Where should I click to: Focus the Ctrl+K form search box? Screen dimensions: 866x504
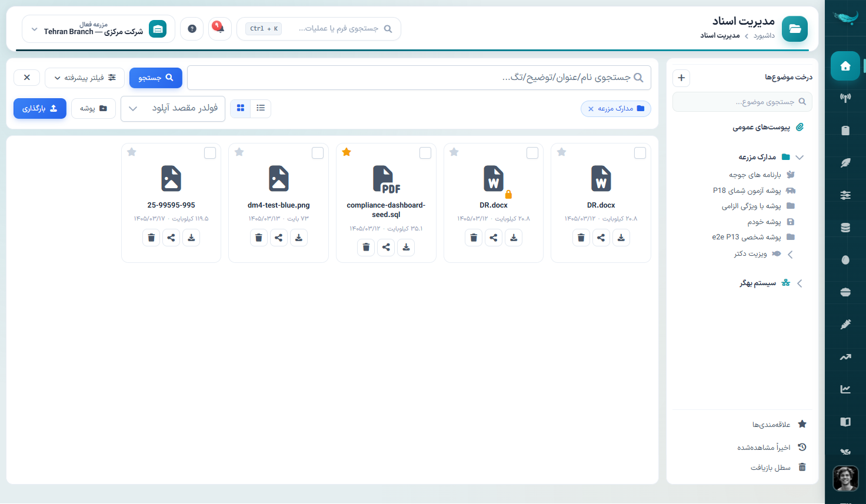tap(319, 29)
